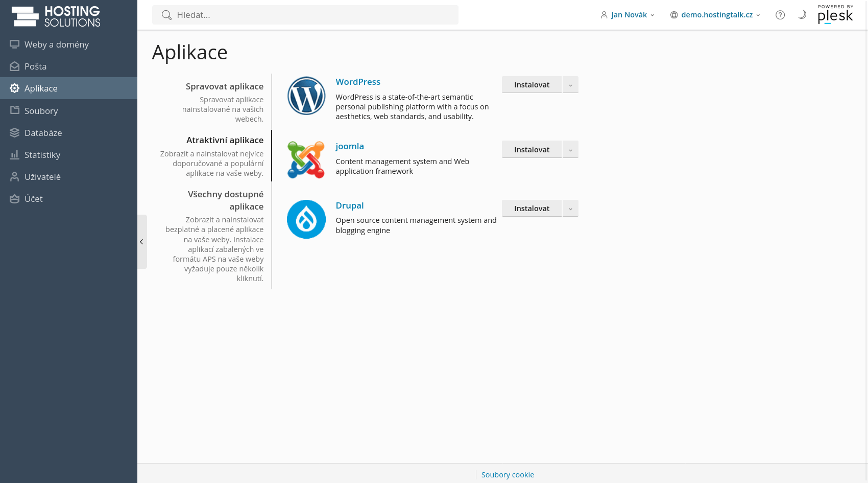Click the Statistiky bar chart icon
This screenshot has width=868, height=483.
pyautogui.click(x=14, y=155)
